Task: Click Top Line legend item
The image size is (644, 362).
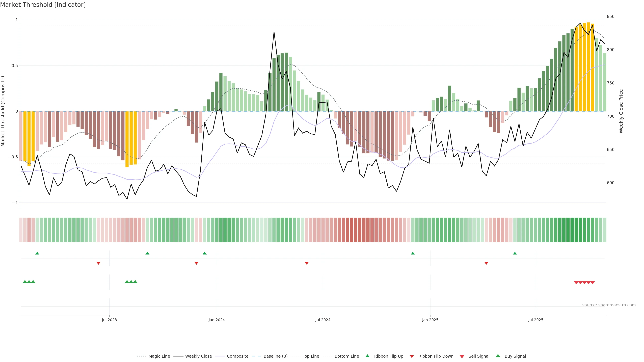Action: pos(311,356)
